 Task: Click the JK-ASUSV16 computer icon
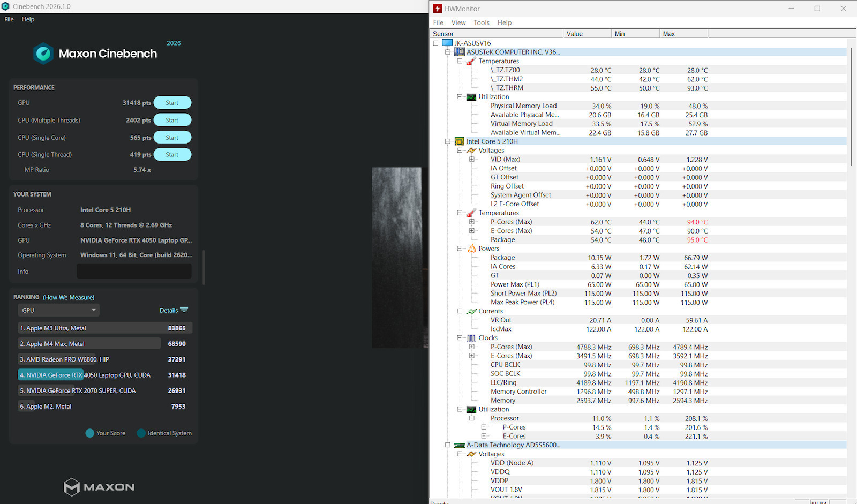(447, 43)
